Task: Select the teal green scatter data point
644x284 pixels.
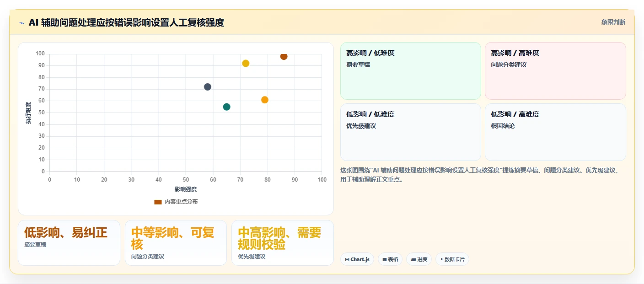Action: (x=226, y=107)
